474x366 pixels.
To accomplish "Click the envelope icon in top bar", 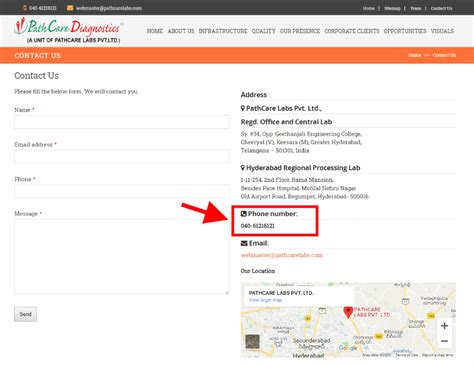I will click(x=70, y=8).
